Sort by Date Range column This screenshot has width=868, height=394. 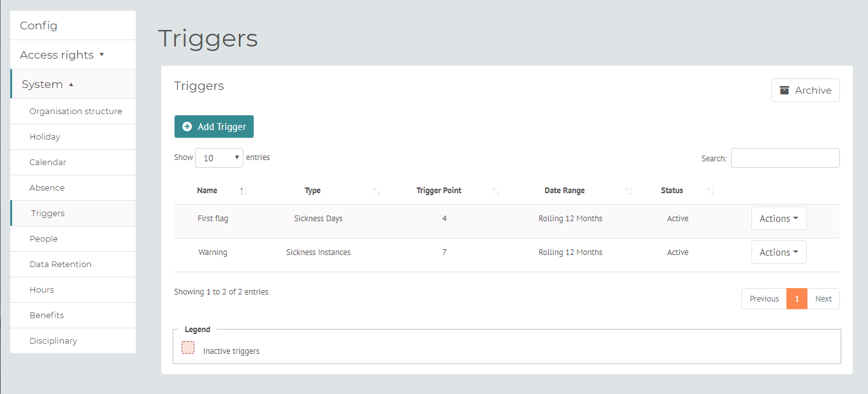point(570,191)
